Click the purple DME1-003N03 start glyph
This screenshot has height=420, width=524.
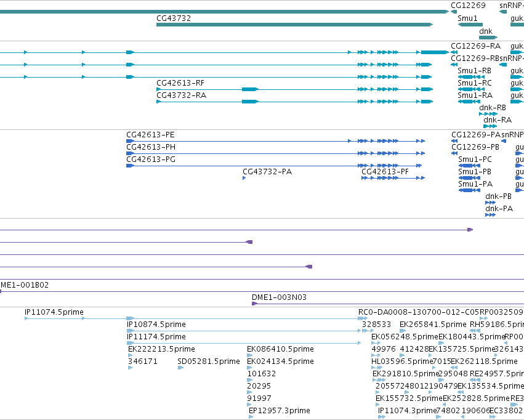click(x=254, y=304)
